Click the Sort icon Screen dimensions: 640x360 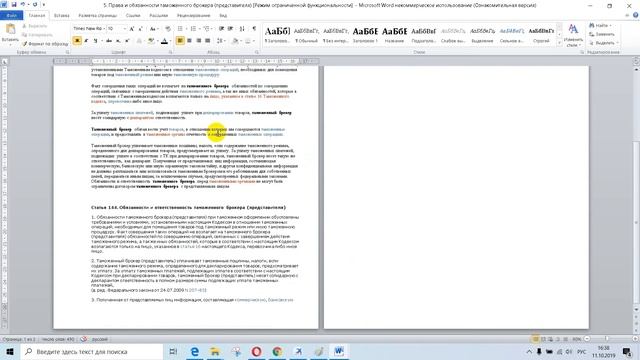(242, 29)
